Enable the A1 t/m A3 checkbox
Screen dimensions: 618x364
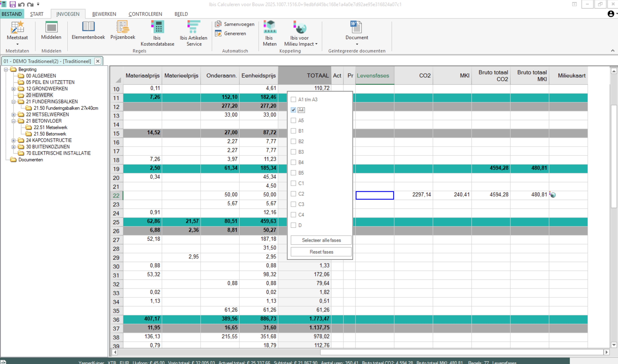(293, 99)
